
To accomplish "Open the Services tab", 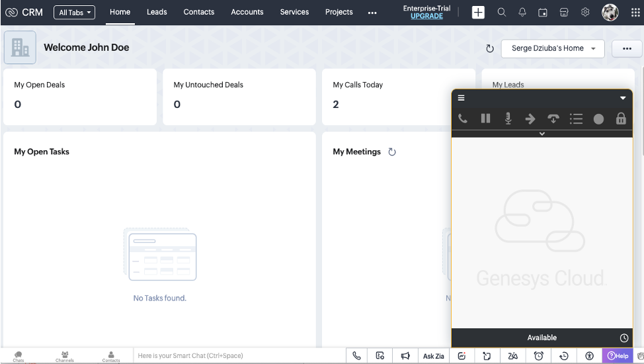I will (x=294, y=12).
